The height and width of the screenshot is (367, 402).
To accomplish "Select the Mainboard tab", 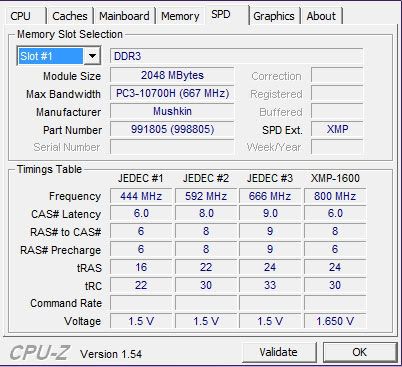I will 124,16.
